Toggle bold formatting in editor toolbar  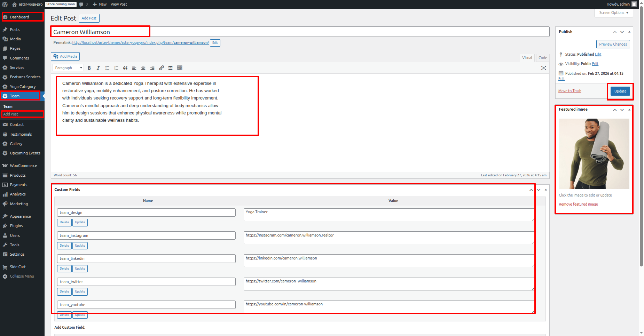click(89, 68)
